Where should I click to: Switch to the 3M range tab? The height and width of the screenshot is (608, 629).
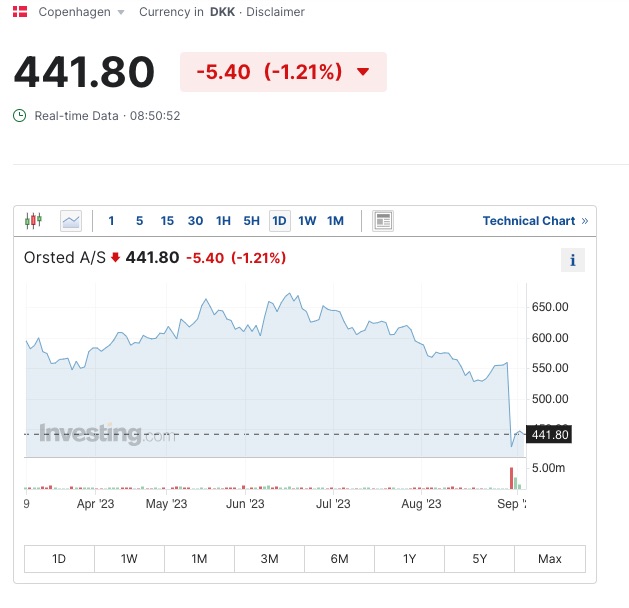point(269,559)
